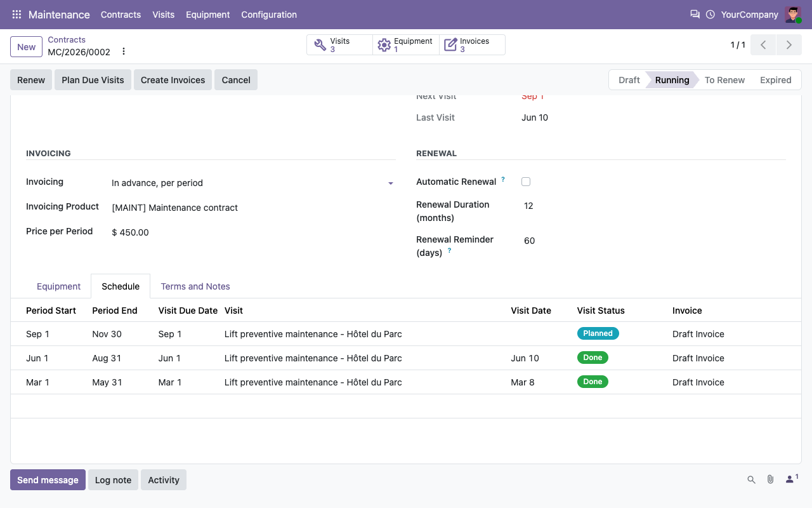Image resolution: width=812 pixels, height=508 pixels.
Task: Open Invoices via the pencil-square icon
Action: point(472,45)
